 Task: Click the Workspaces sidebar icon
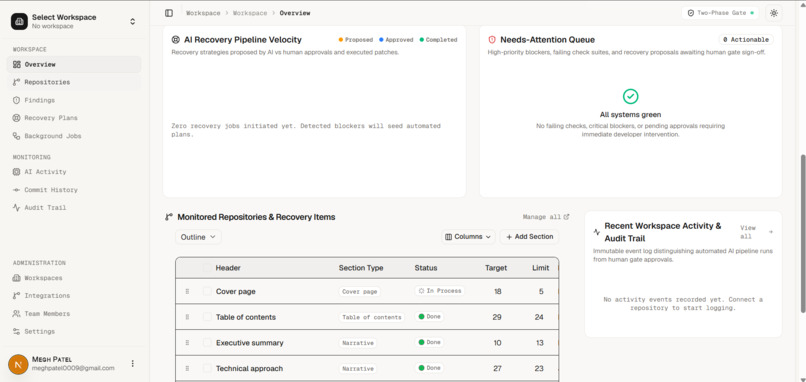point(16,278)
